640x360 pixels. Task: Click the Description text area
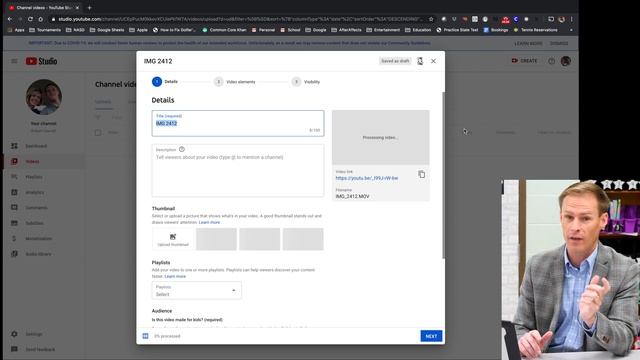(x=238, y=171)
